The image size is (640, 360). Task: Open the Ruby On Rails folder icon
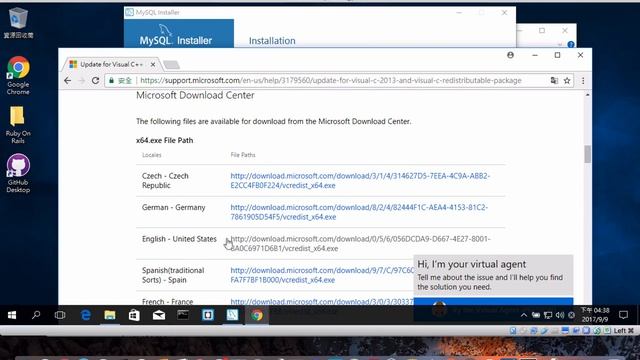(18, 124)
